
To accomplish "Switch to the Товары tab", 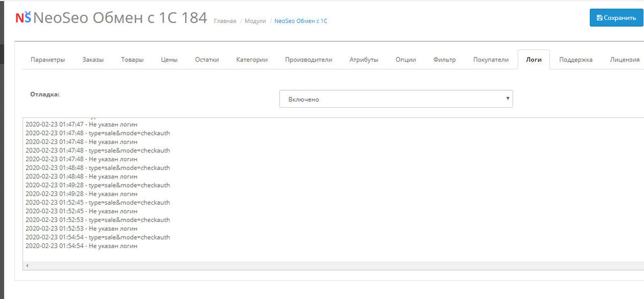I will tap(132, 59).
